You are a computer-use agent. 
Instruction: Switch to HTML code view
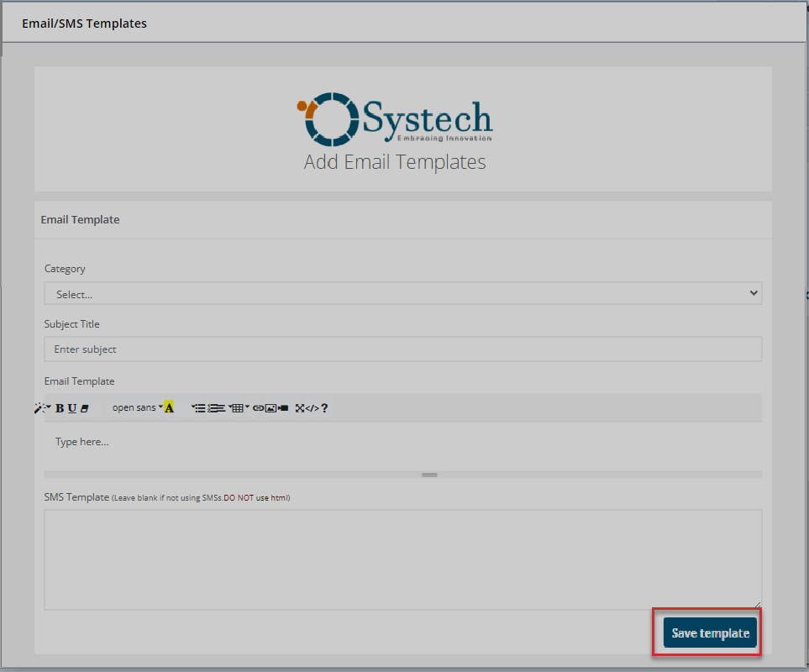[312, 408]
